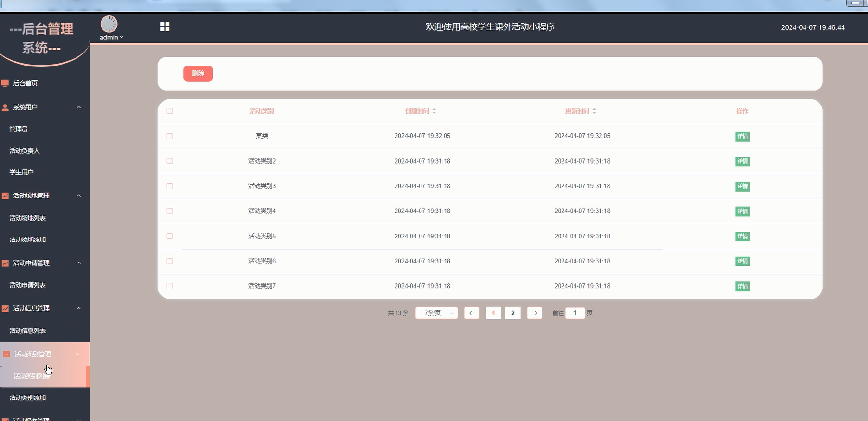868x421 pixels.
Task: Open 详情 for 活动类别4 row
Action: [742, 211]
